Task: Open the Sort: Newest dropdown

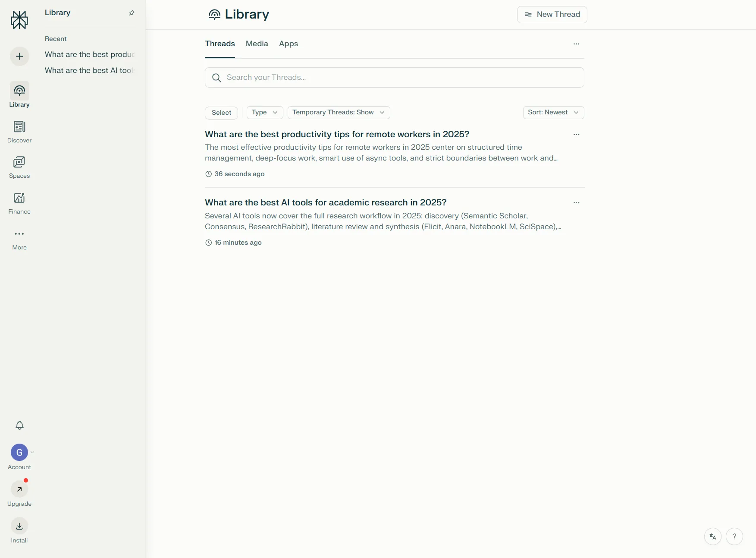Action: pos(553,113)
